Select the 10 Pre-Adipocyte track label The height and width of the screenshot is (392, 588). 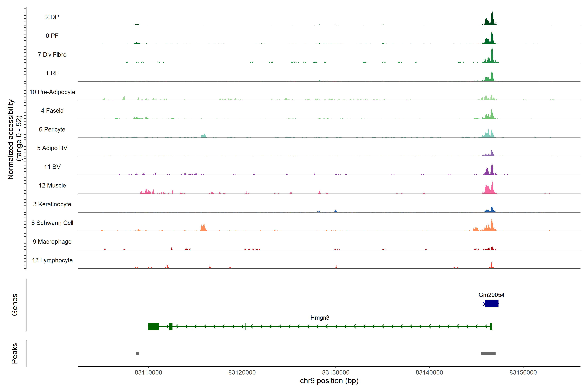(52, 92)
